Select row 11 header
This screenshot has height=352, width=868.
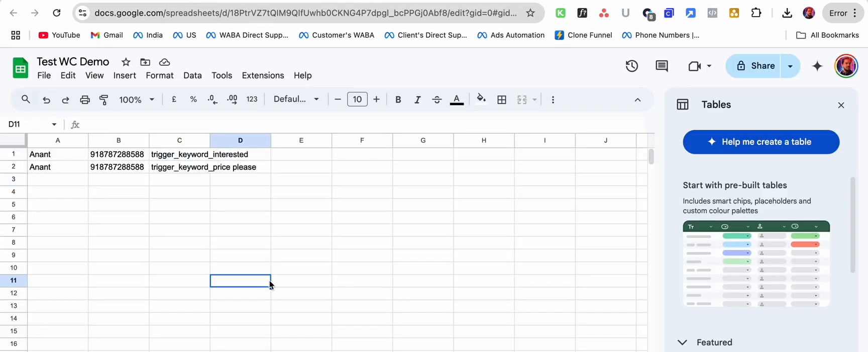14,281
